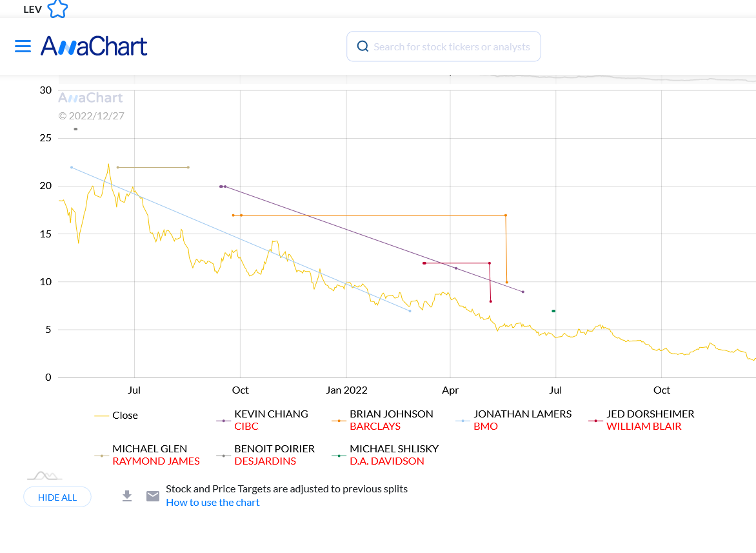Toggle Michael Shlisky series visibility
The width and height of the screenshot is (756, 553).
394,448
